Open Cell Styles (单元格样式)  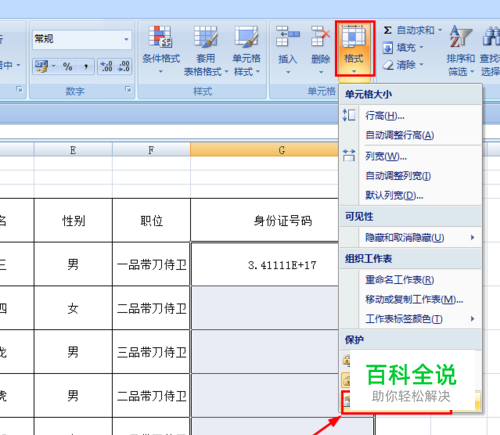click(x=247, y=50)
